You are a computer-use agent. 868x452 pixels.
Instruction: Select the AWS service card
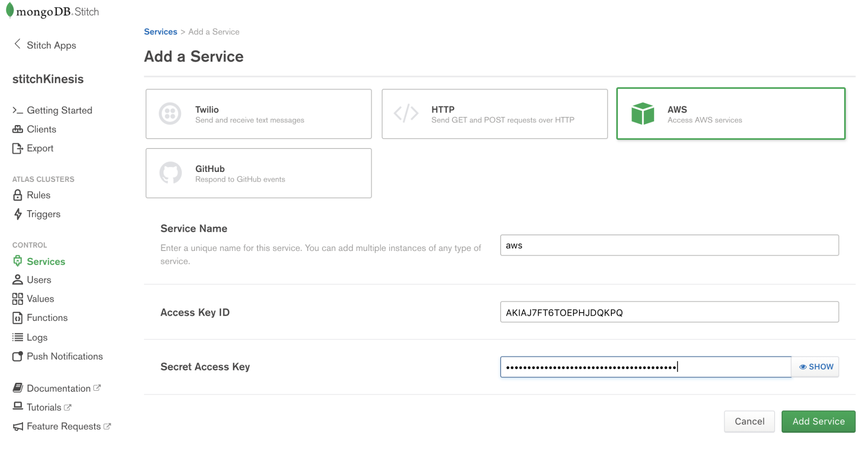pyautogui.click(x=731, y=114)
